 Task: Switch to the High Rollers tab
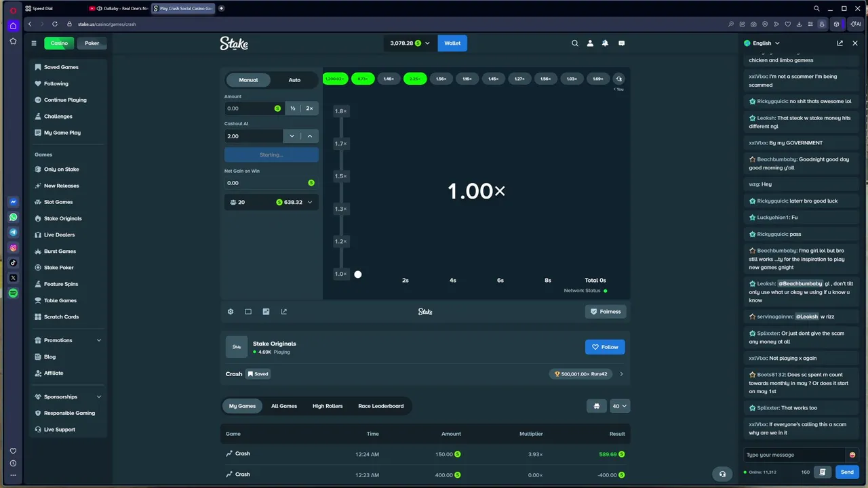328,406
